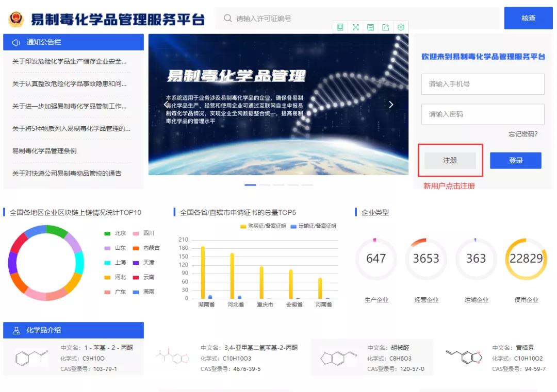Go to previous banner with left chevron
The image size is (557, 392).
(166, 105)
